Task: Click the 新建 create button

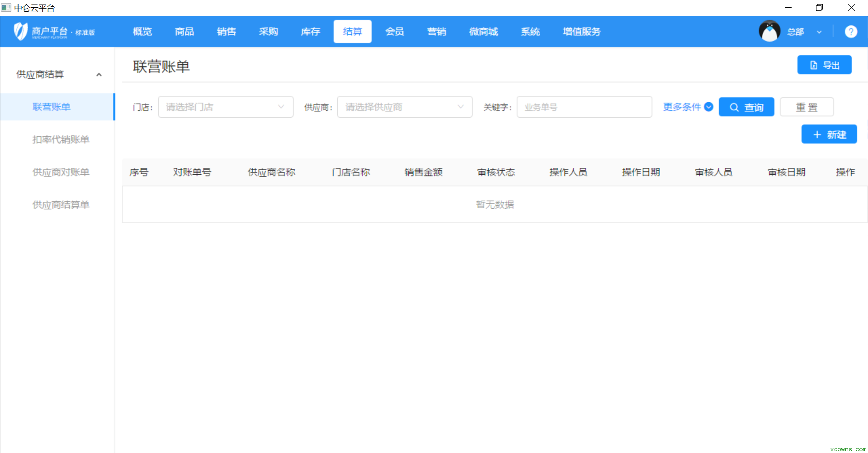Action: pos(829,134)
